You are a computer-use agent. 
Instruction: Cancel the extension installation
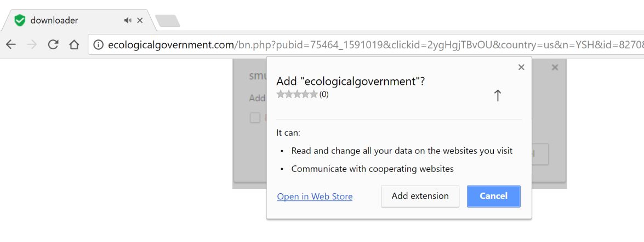pyautogui.click(x=493, y=196)
